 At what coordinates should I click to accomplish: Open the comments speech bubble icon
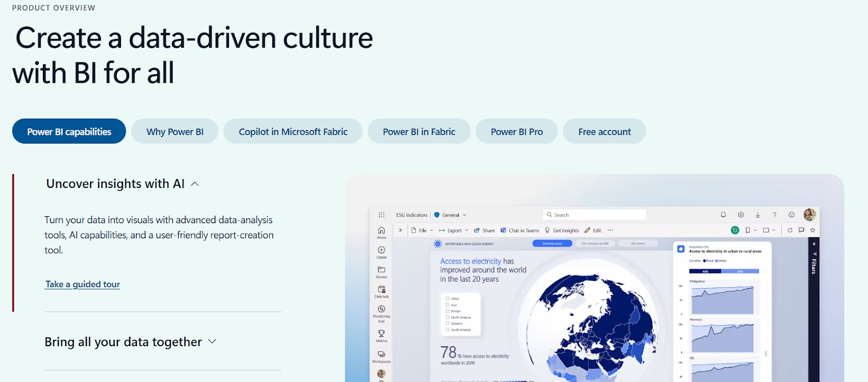(x=801, y=230)
